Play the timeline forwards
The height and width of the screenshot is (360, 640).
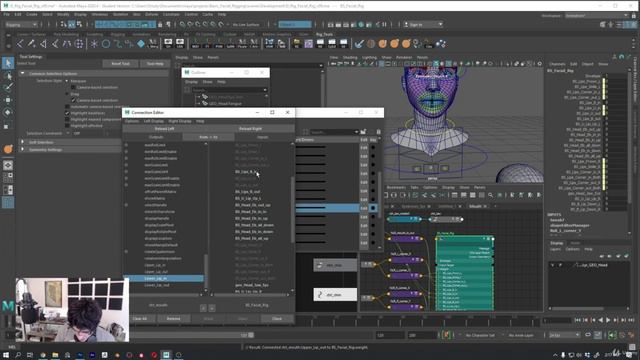point(608,320)
